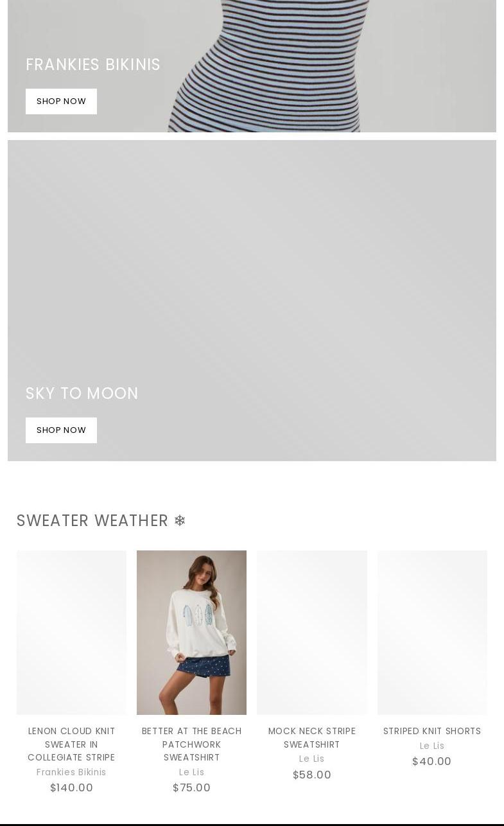Click SHOP NOW under Frankies Bikinis
Viewport: 504px width, 826px height.
(x=61, y=101)
